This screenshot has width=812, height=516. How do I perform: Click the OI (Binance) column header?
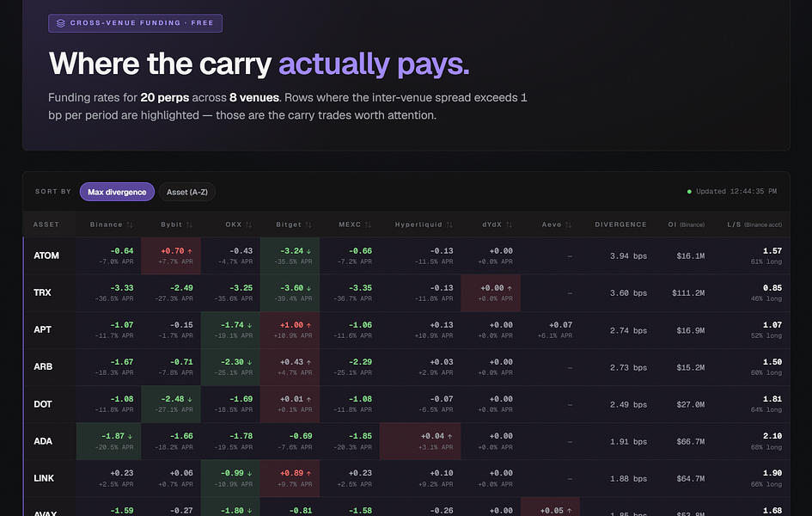(687, 224)
